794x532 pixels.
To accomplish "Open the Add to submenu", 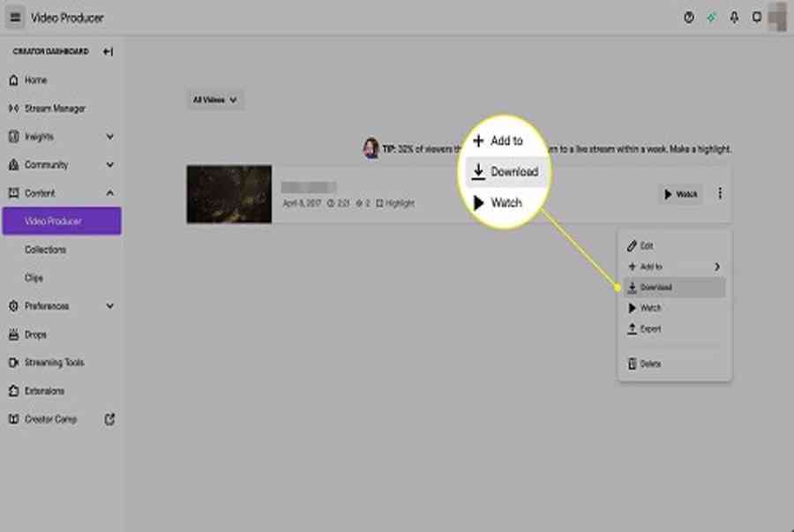I will click(674, 266).
